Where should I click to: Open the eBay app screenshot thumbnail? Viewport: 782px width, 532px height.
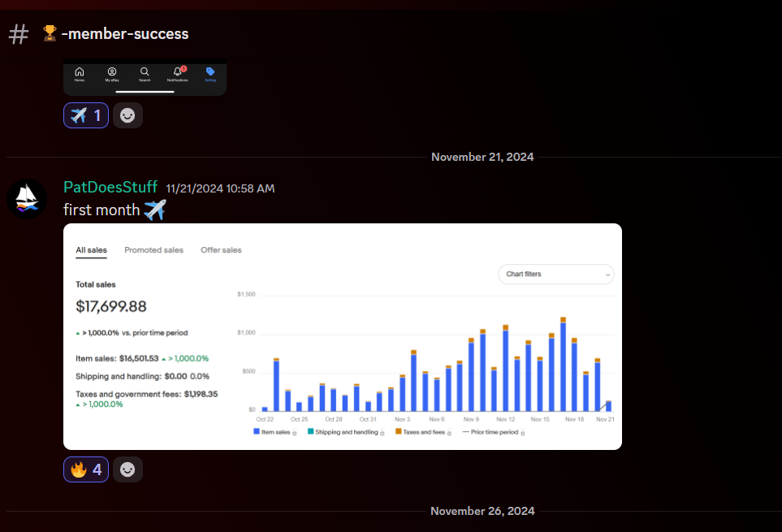(145, 77)
